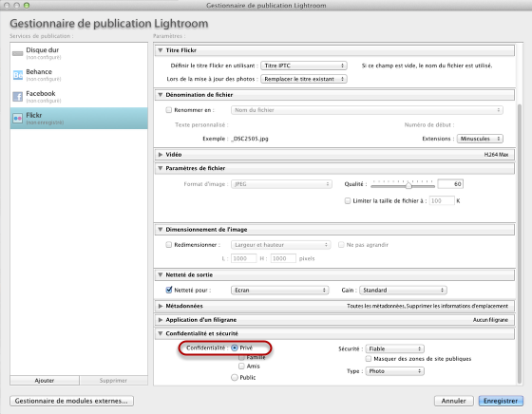Collapse the Titre Flickr section
Viewport: 532px width, 414px height.
coord(161,50)
